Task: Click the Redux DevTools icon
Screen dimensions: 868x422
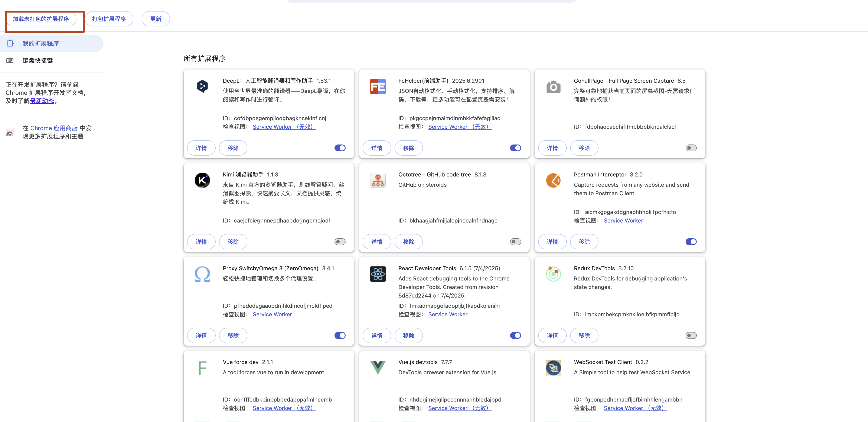Action: pos(553,274)
